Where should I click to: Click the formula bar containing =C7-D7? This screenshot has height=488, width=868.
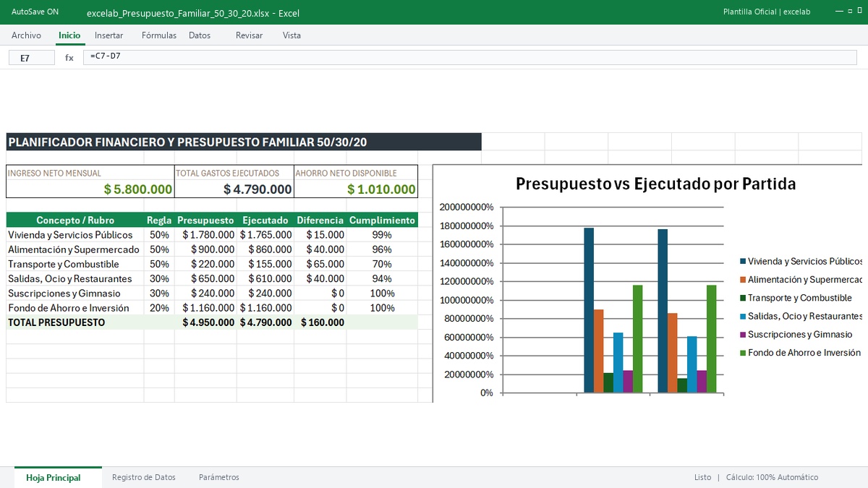472,58
